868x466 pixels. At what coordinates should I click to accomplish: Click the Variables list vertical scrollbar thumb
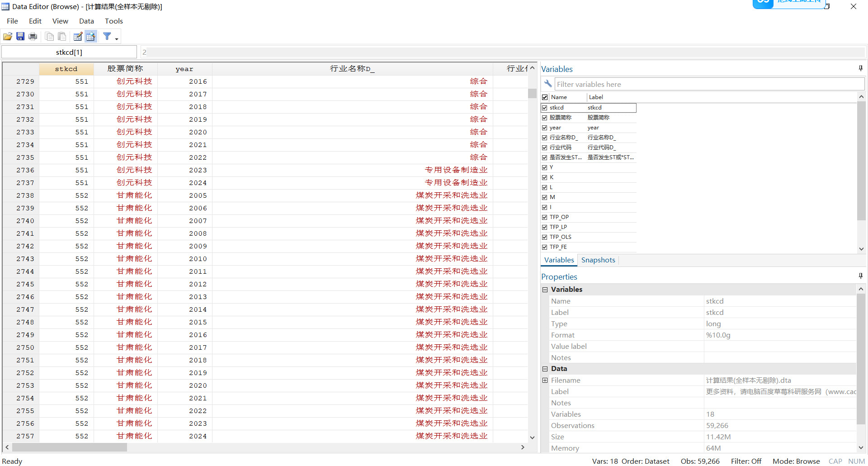[861, 161]
